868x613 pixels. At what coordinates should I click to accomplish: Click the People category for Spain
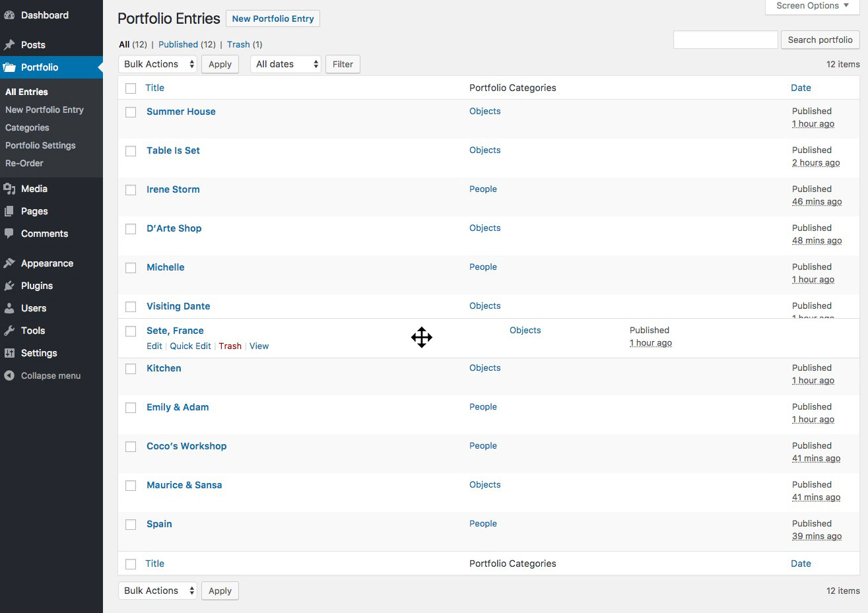point(483,523)
